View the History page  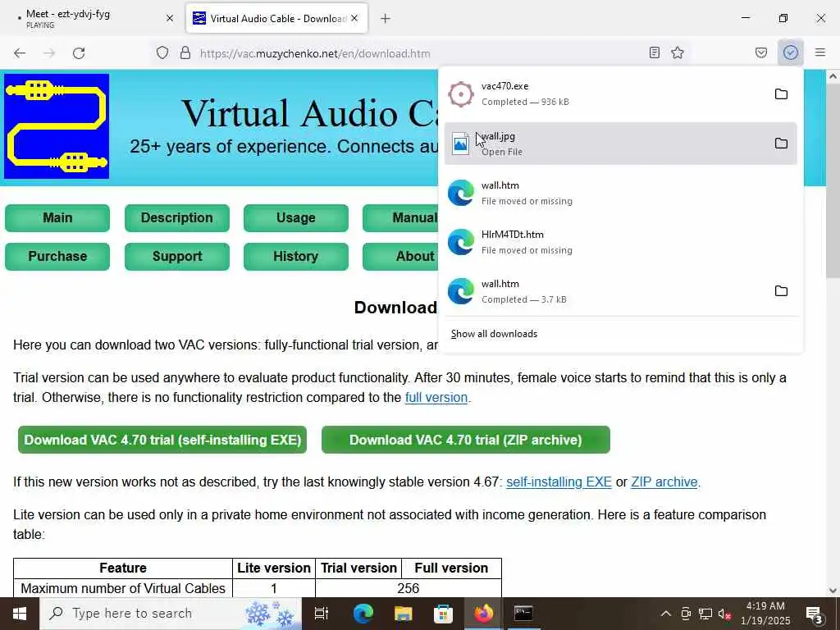pyautogui.click(x=295, y=257)
